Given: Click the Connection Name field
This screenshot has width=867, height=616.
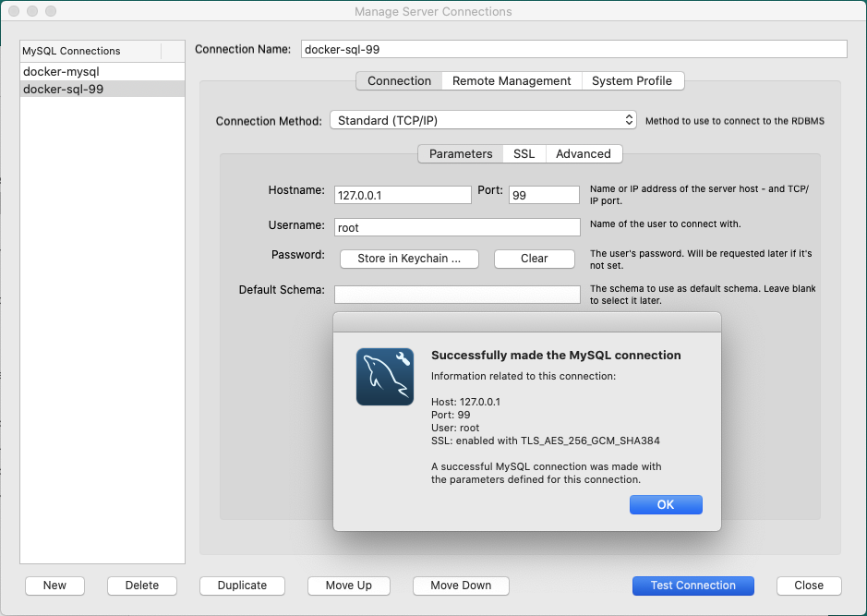Looking at the screenshot, I should [572, 50].
